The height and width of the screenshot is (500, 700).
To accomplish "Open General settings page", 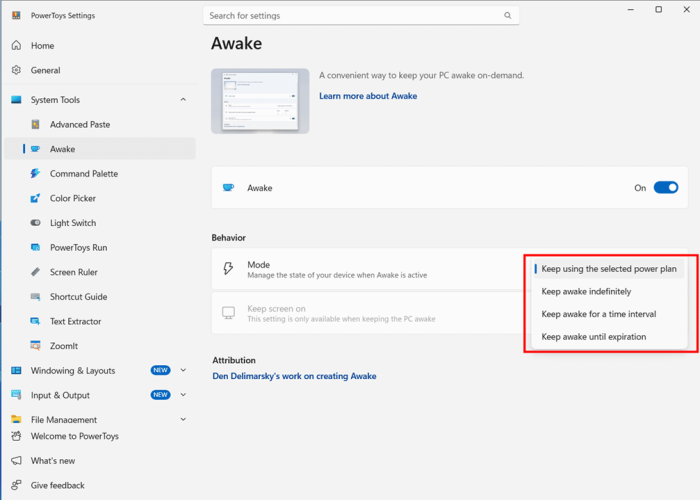I will [100, 70].
